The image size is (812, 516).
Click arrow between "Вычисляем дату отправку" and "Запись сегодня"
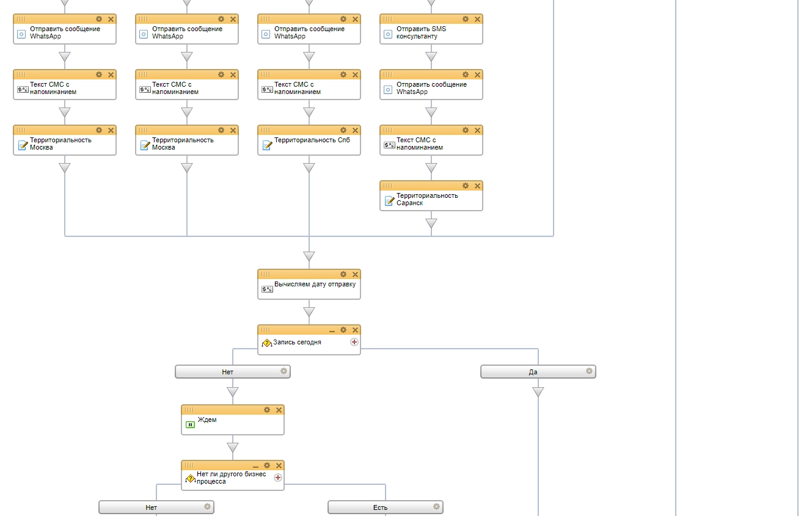[309, 312]
